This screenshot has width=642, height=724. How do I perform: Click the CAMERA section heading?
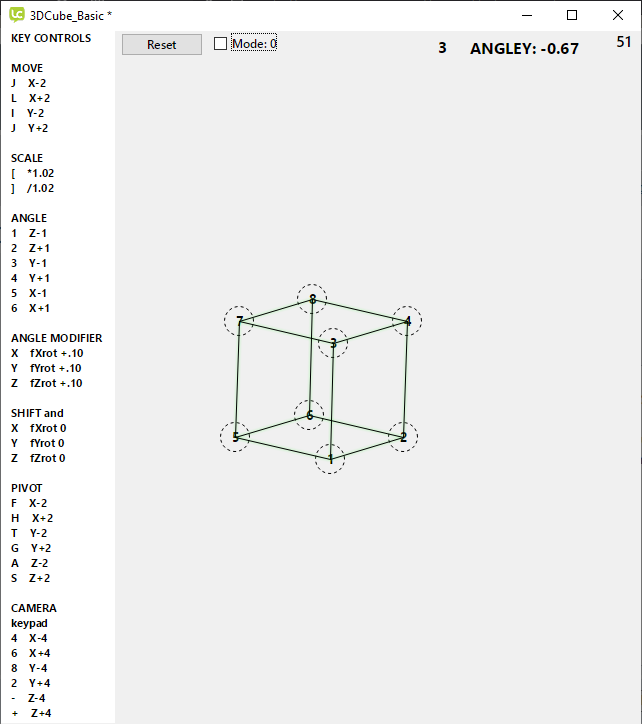pos(34,608)
